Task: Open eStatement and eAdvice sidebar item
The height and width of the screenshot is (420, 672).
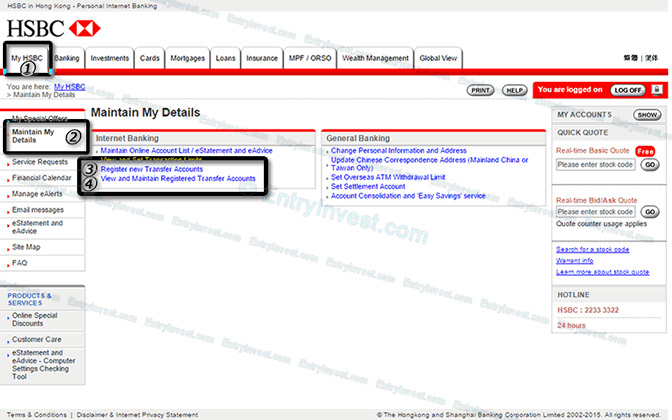Action: click(37, 227)
